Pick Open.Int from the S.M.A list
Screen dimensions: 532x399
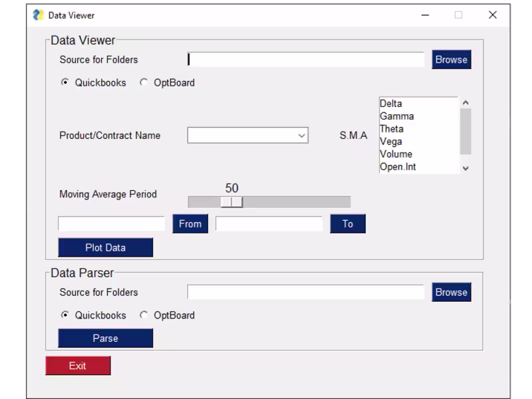click(x=398, y=167)
